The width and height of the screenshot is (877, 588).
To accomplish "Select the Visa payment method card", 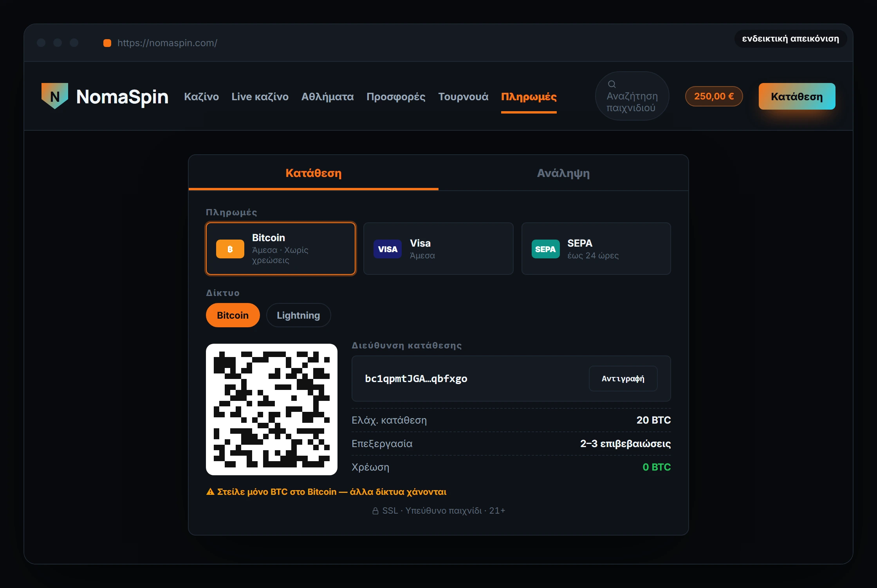I will pos(438,249).
